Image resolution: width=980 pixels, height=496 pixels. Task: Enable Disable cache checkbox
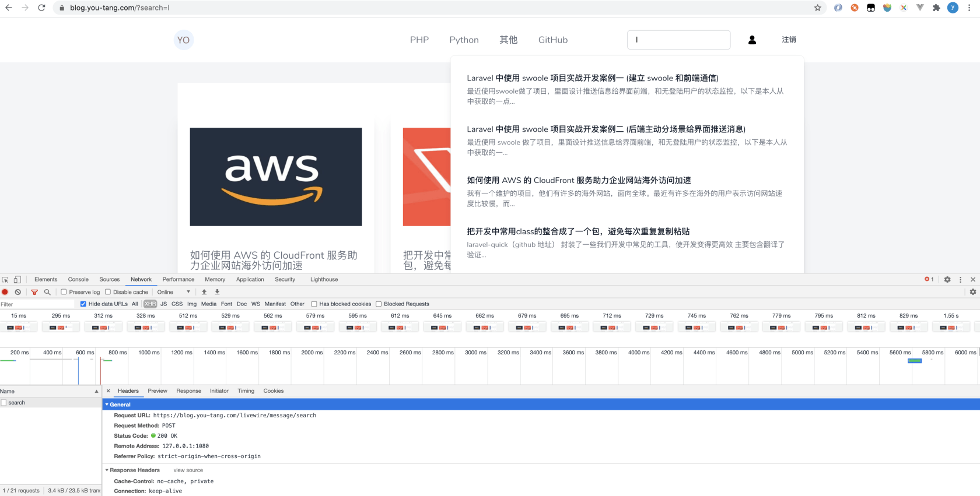pos(108,292)
